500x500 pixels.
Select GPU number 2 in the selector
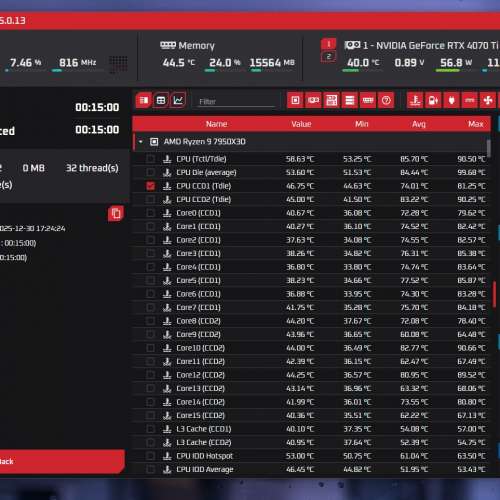pos(328,57)
